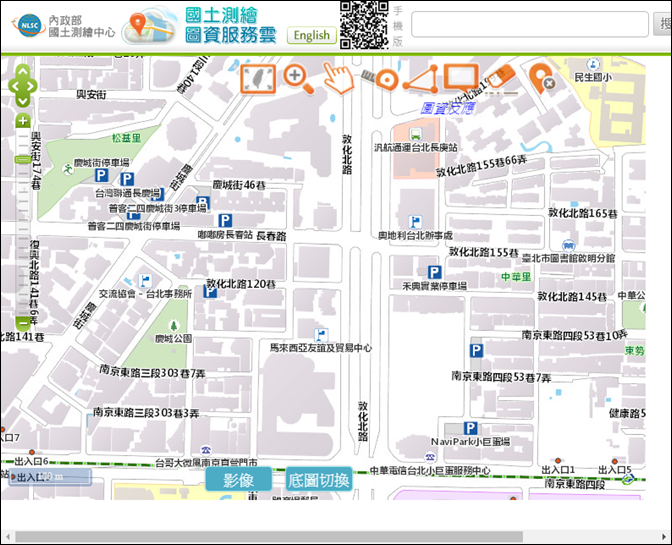Click the NLSC globe logo

(x=29, y=26)
